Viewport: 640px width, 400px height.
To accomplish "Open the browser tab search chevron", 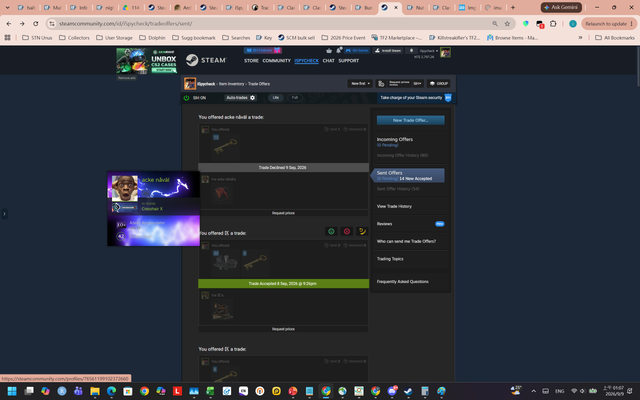I will [x=7, y=7].
